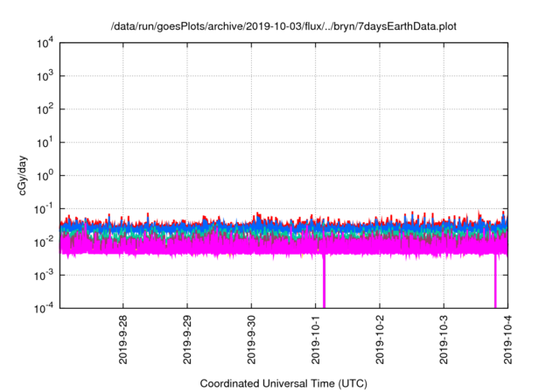The height and width of the screenshot is (392, 560).
Task: Click the 2019-10-1 date tick label
Action: pos(315,339)
